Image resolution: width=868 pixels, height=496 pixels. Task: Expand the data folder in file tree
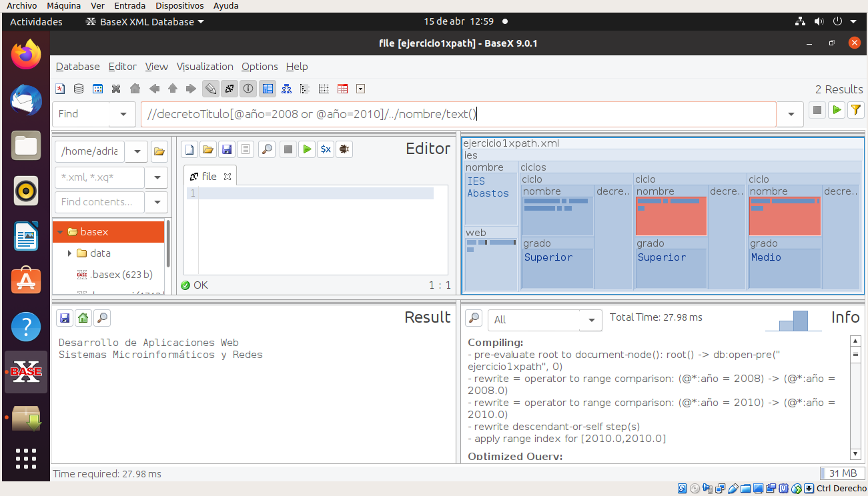click(69, 253)
